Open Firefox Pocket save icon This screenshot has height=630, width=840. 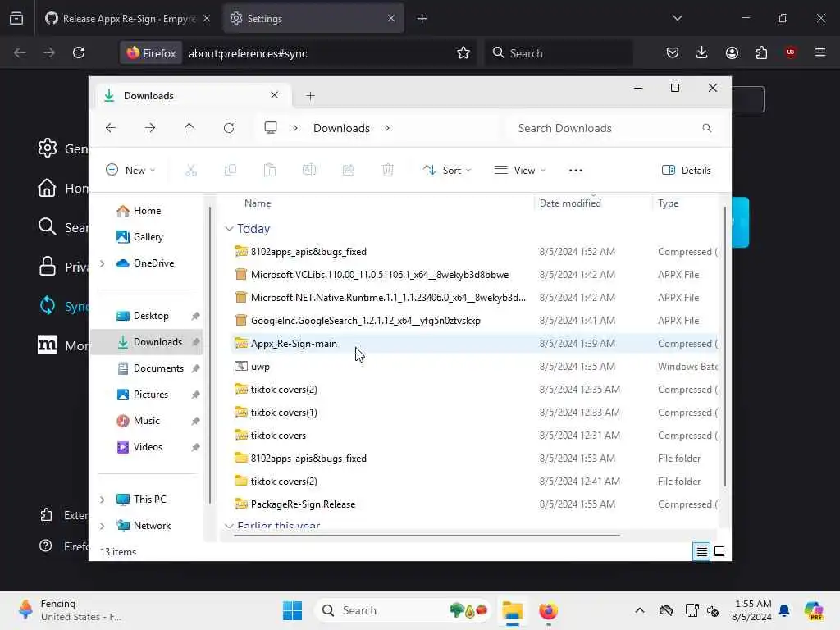(x=673, y=52)
